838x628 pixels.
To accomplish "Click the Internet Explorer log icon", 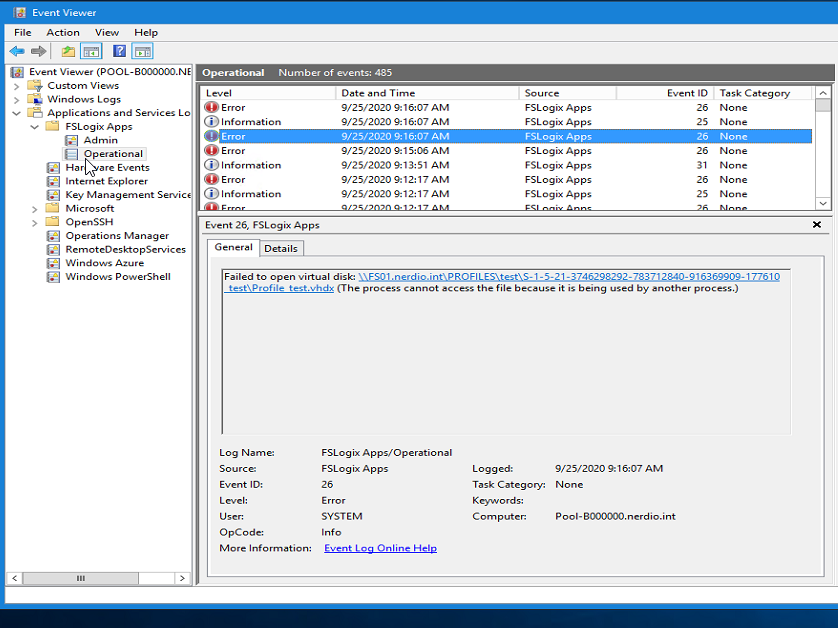I will 53,181.
